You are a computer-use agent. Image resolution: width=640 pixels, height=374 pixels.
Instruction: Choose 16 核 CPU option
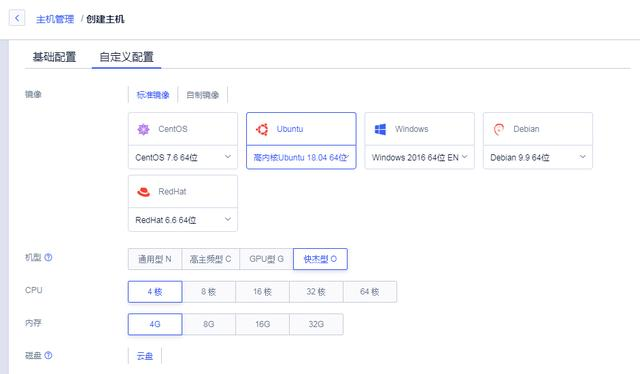(x=262, y=292)
